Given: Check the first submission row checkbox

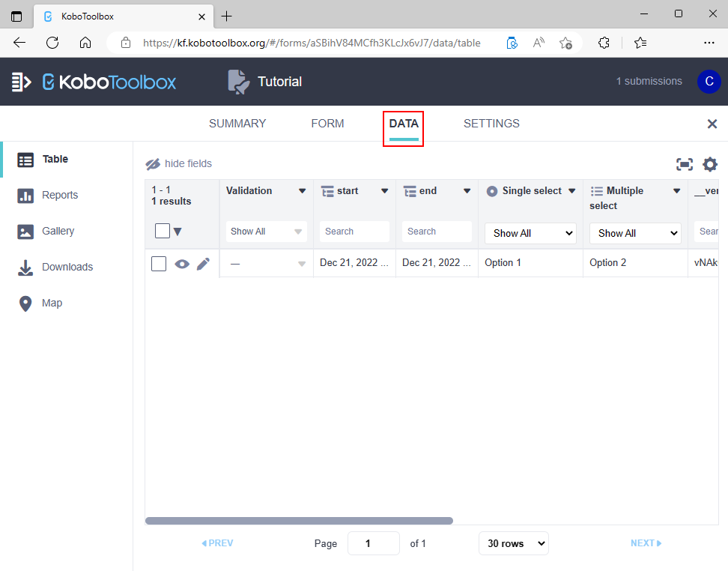Looking at the screenshot, I should [159, 264].
